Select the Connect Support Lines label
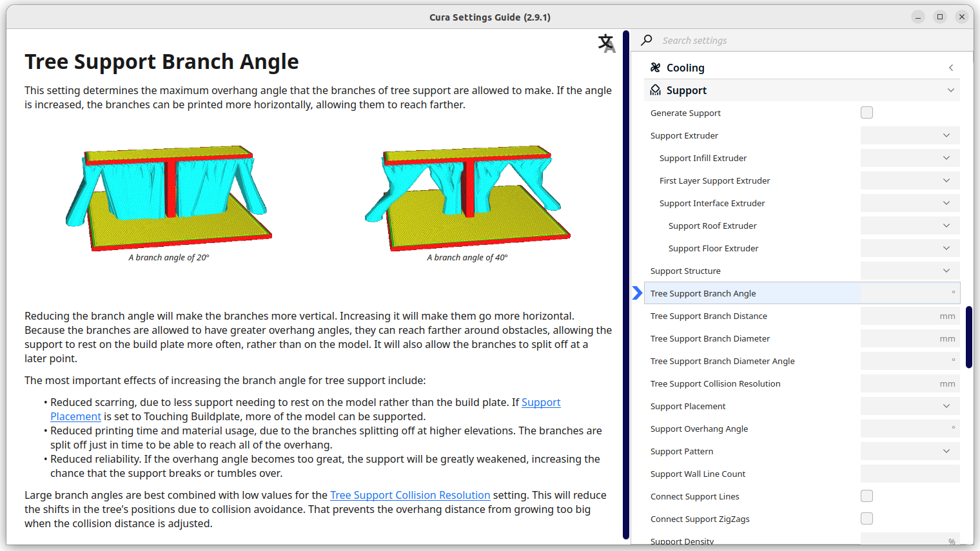Viewport: 980px width, 551px height. (x=694, y=496)
